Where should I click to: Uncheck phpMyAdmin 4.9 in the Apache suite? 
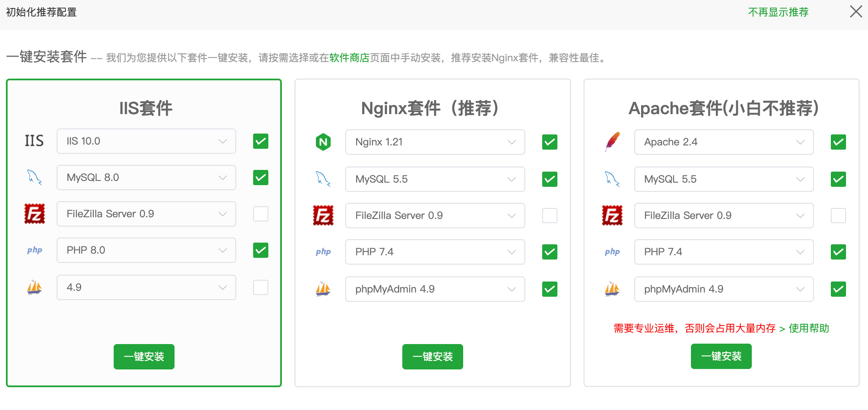[838, 289]
